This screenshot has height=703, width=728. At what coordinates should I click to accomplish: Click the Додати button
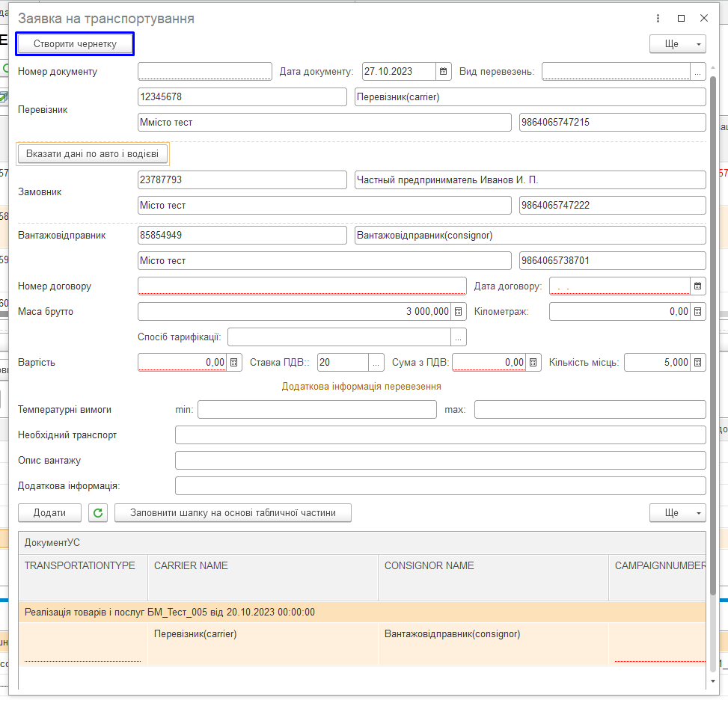49,513
